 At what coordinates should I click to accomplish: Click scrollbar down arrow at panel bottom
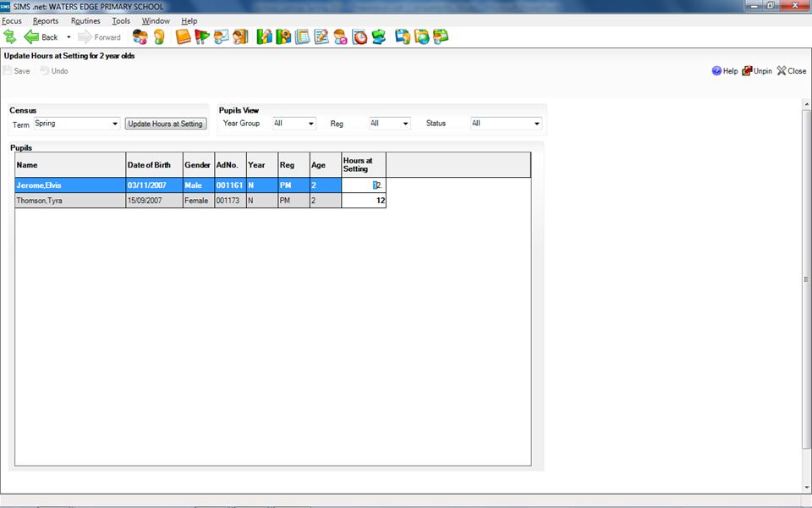coord(806,488)
